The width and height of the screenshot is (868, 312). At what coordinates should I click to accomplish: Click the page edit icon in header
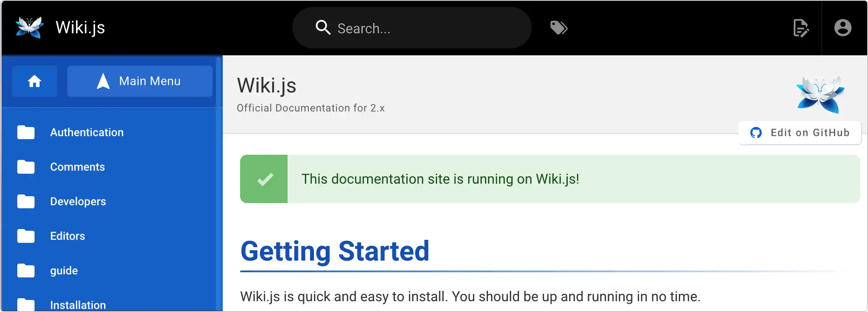(x=801, y=28)
